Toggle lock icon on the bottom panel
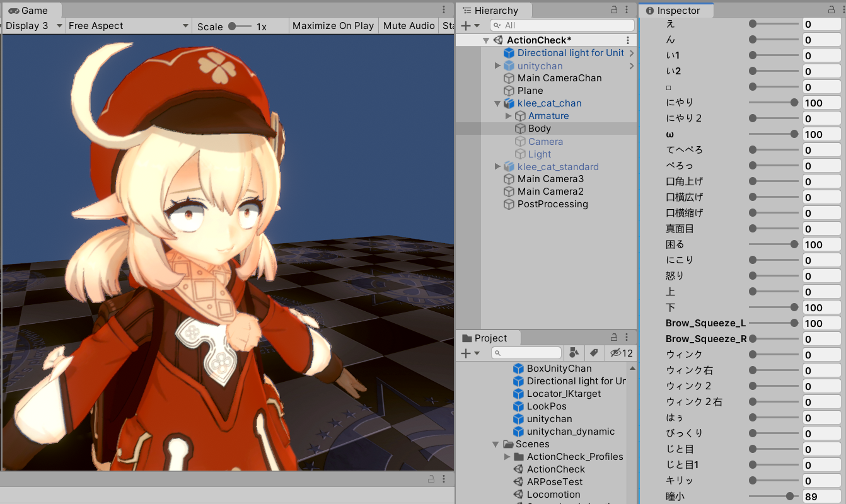The image size is (846, 504). click(x=431, y=479)
